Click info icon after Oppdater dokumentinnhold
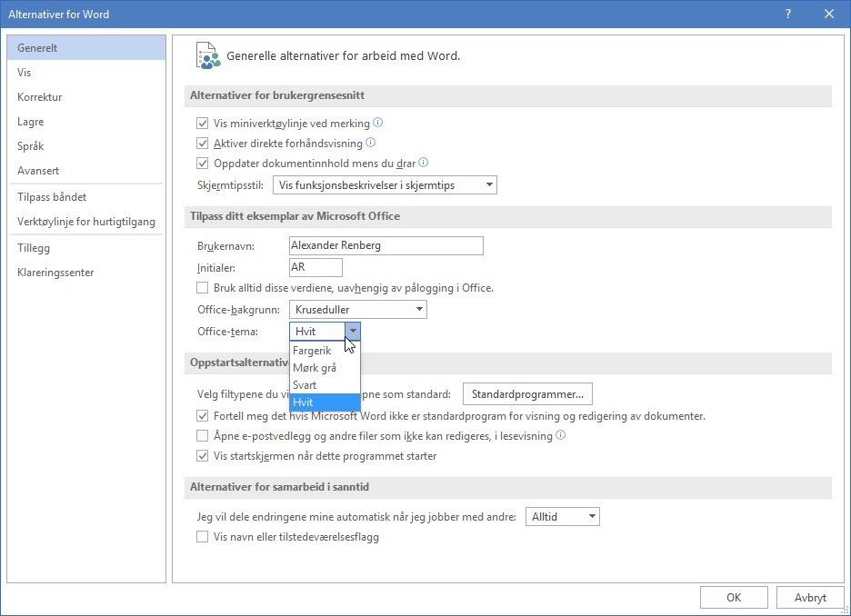 (423, 164)
